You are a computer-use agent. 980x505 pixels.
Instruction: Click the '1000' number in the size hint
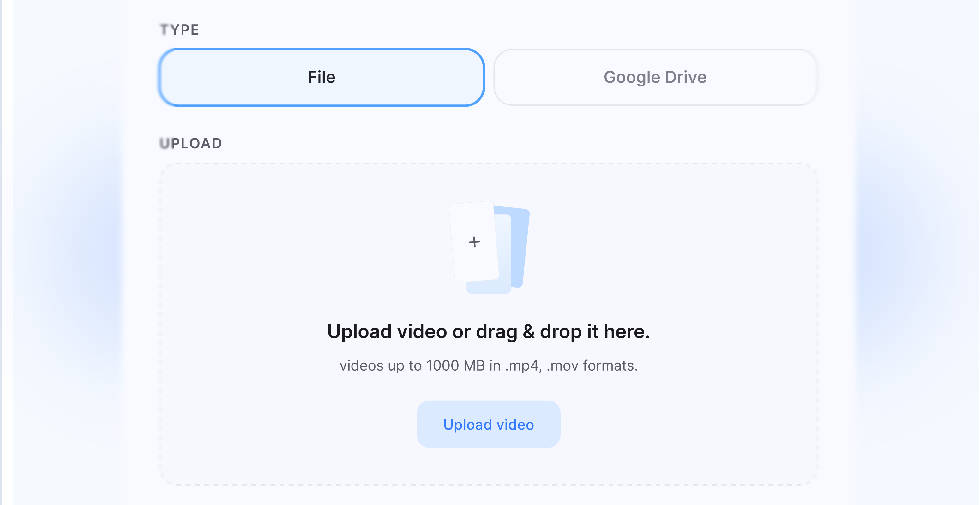pos(442,365)
